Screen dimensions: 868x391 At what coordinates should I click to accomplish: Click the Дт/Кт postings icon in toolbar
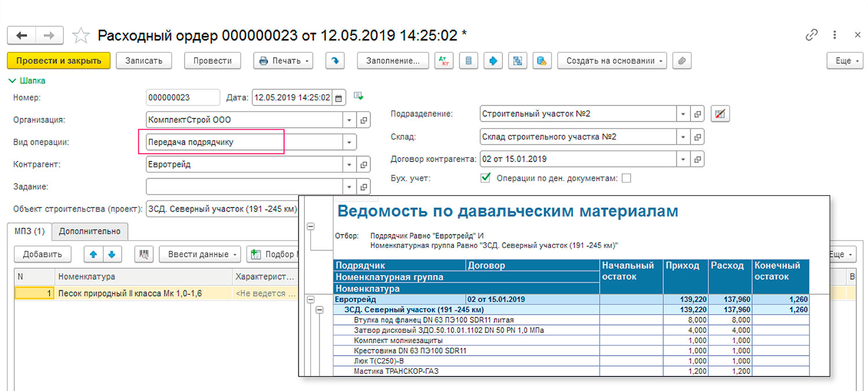[444, 61]
